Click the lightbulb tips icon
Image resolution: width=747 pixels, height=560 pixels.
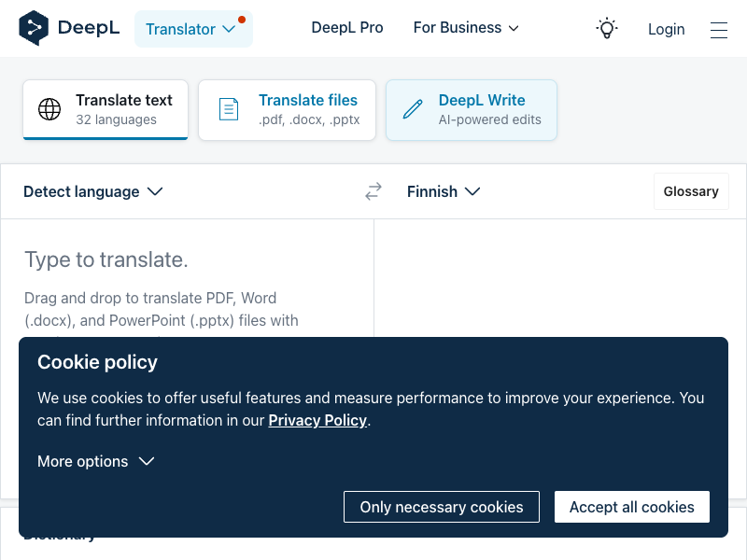tap(606, 29)
